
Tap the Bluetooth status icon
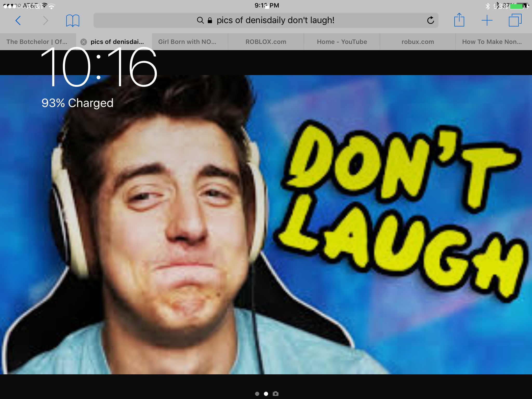pos(488,6)
